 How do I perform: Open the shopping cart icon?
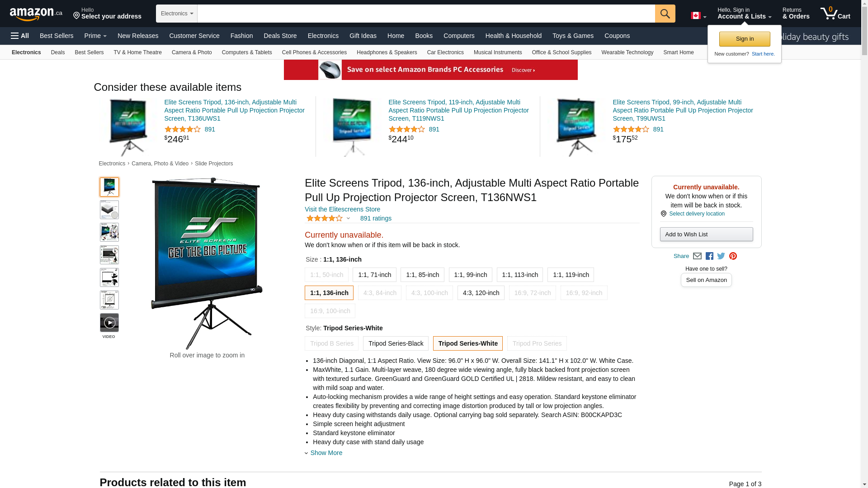pos(835,13)
